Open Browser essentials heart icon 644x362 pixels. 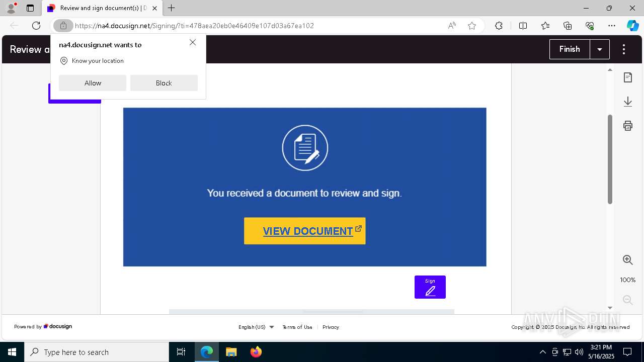(590, 26)
